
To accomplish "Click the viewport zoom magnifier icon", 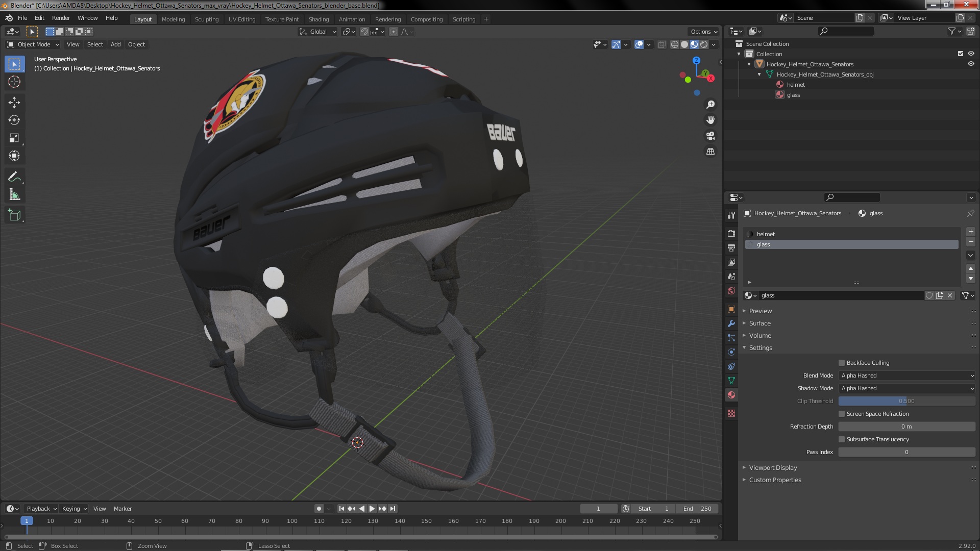I will click(x=710, y=105).
